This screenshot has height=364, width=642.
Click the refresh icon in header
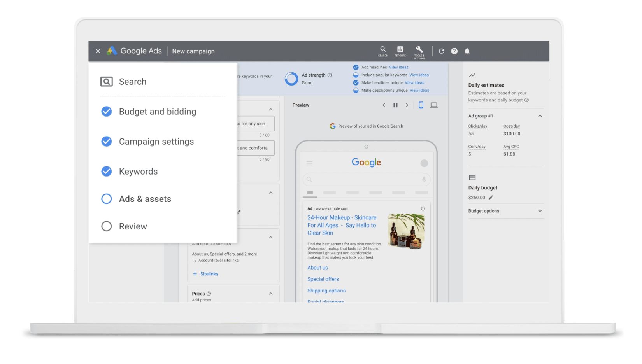click(441, 51)
